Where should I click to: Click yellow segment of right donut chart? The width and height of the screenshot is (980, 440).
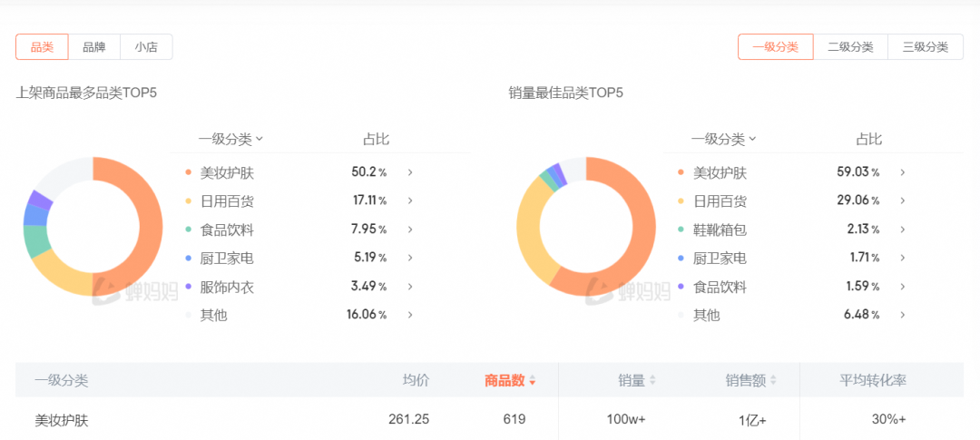[x=530, y=231]
